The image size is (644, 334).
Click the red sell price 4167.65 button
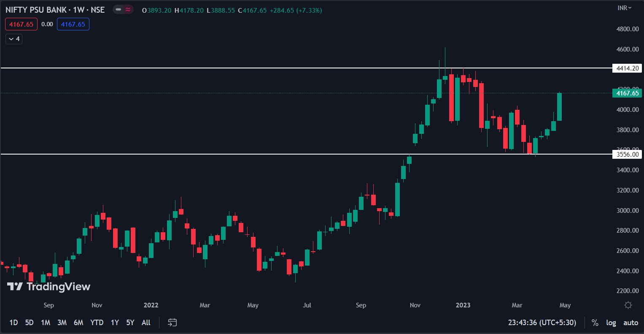pyautogui.click(x=21, y=24)
